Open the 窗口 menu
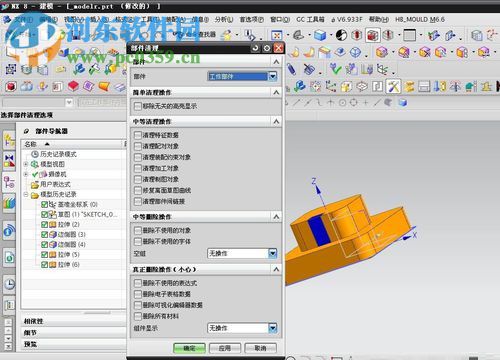 pos(280,20)
